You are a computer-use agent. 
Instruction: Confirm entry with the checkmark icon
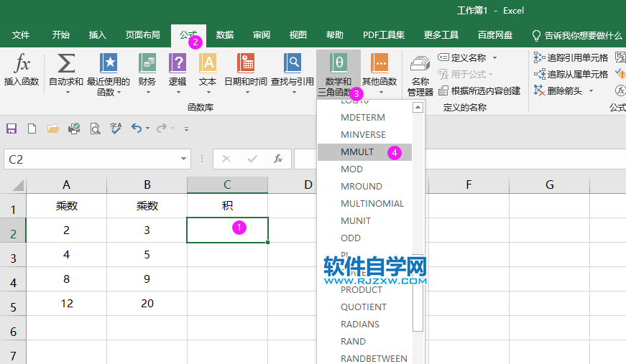pos(252,159)
